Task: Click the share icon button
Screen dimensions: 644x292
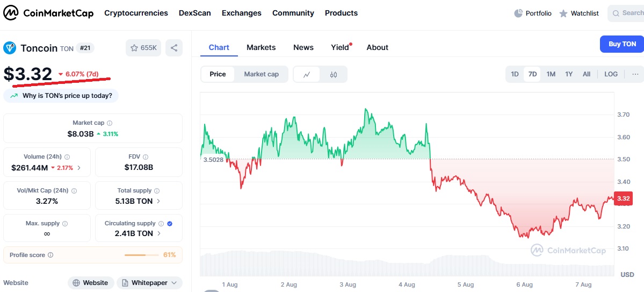Action: tap(174, 48)
